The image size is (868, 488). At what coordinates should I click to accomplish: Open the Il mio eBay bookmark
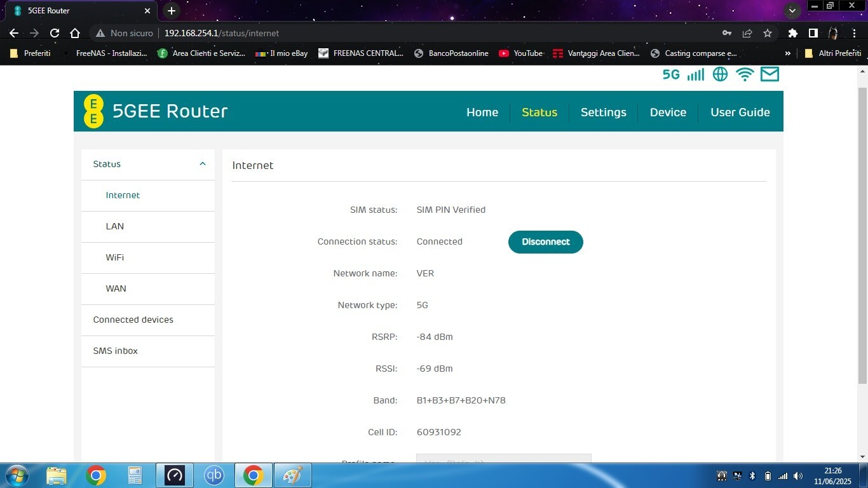[281, 53]
